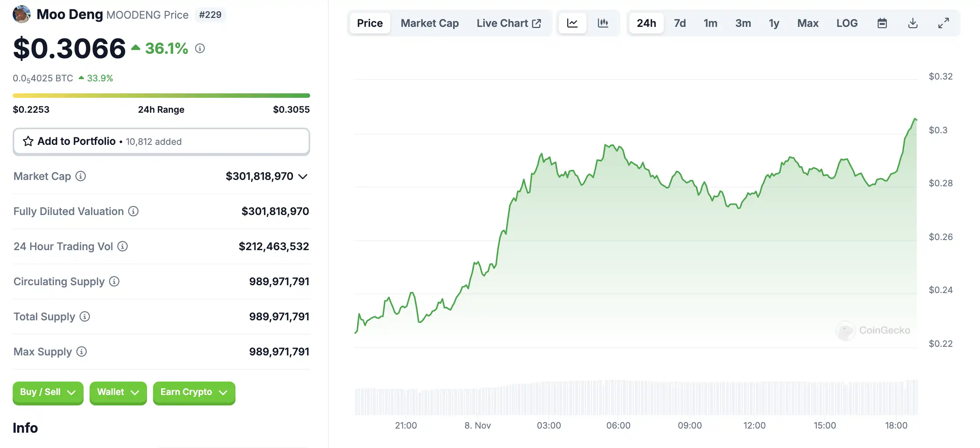Image resolution: width=980 pixels, height=448 pixels.
Task: Switch to the line chart view icon
Action: coord(572,23)
